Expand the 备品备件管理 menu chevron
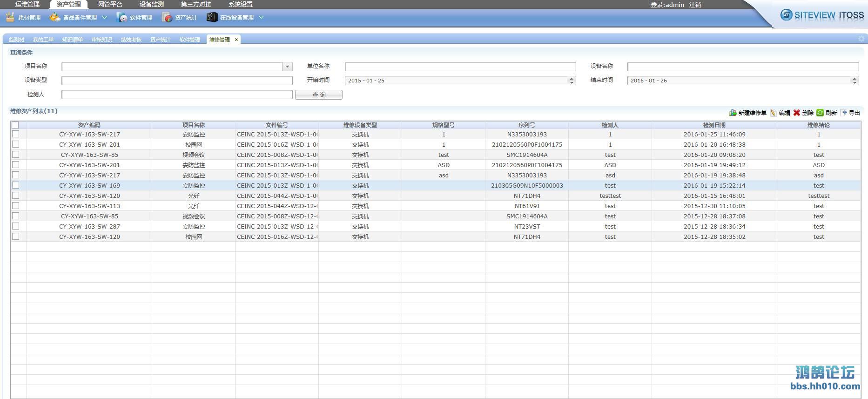868x399 pixels. coord(104,18)
